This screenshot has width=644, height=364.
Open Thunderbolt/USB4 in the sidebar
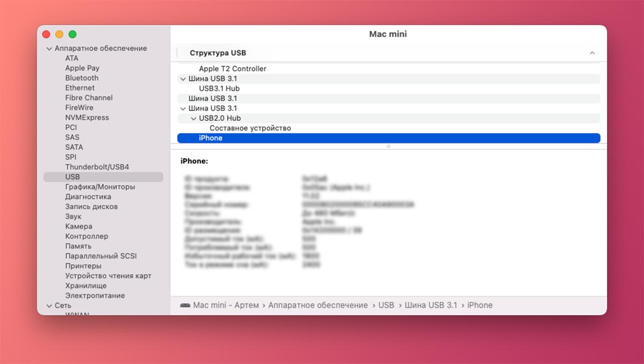pyautogui.click(x=97, y=167)
